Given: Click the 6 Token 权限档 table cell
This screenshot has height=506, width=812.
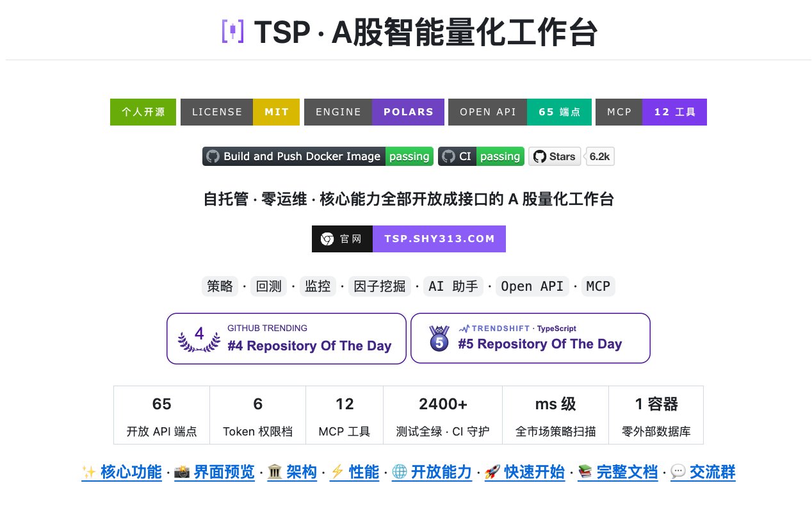Looking at the screenshot, I should tap(258, 415).
